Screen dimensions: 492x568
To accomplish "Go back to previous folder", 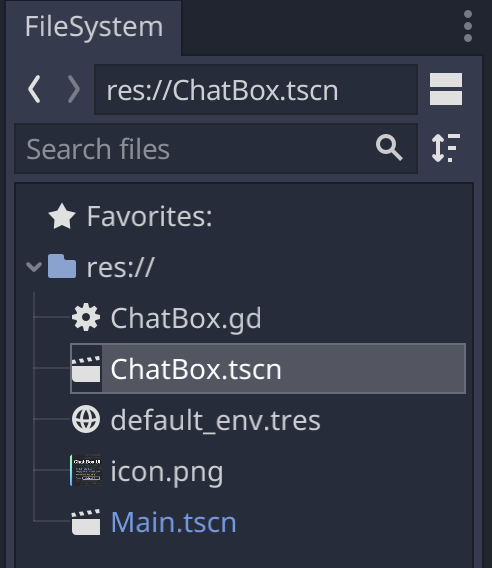I will point(34,89).
